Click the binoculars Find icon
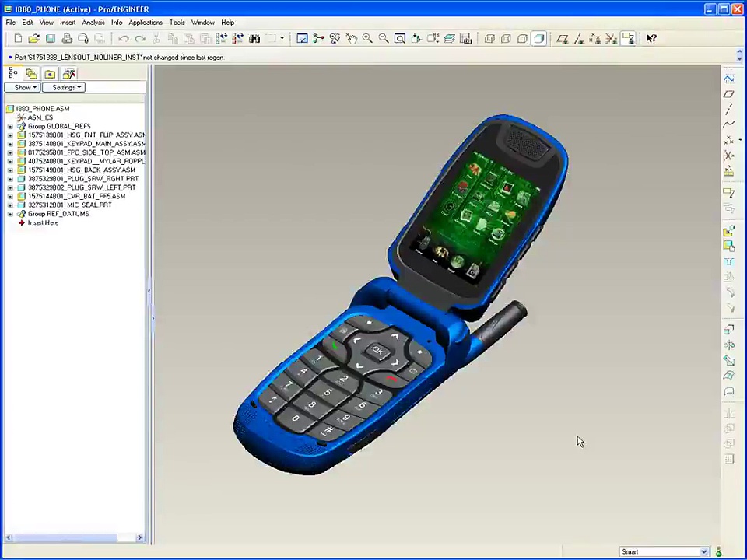 254,38
